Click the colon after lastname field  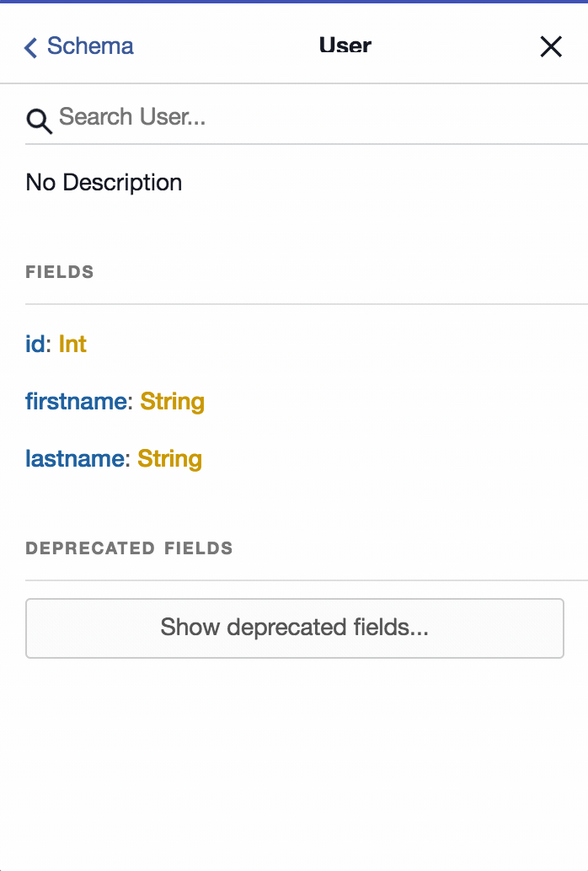pos(128,459)
